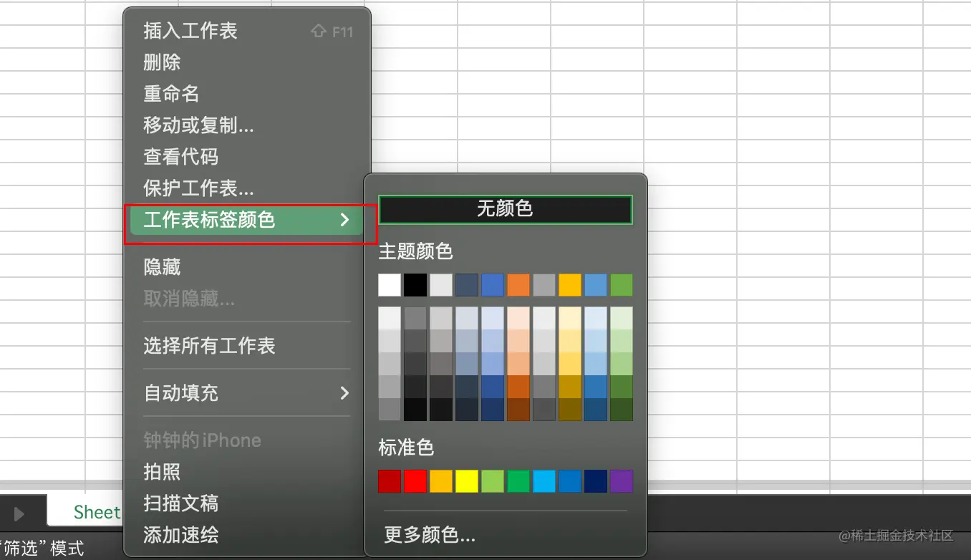Choose 插入工作表 from the context menu
The image size is (971, 560).
pyautogui.click(x=247, y=31)
